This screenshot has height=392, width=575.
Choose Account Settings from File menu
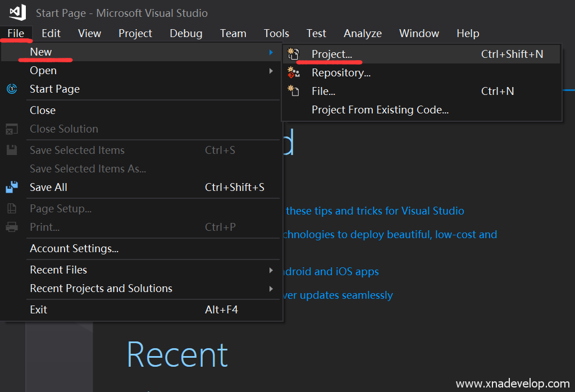coord(74,248)
